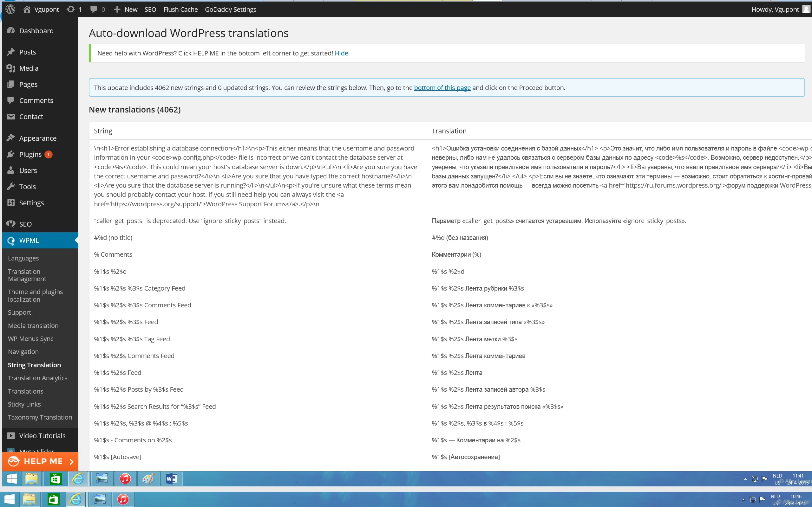Click Flush Cache in the admin bar
This screenshot has width=812, height=507.
180,10
